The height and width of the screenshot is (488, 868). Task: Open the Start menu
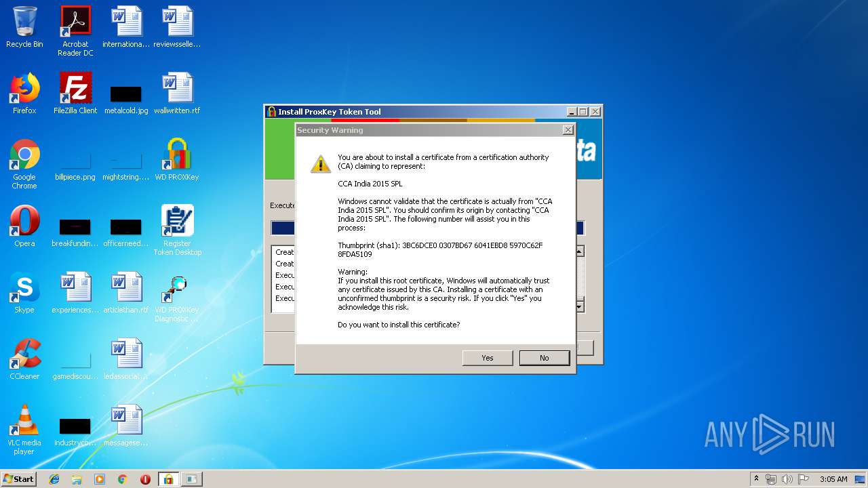click(19, 479)
